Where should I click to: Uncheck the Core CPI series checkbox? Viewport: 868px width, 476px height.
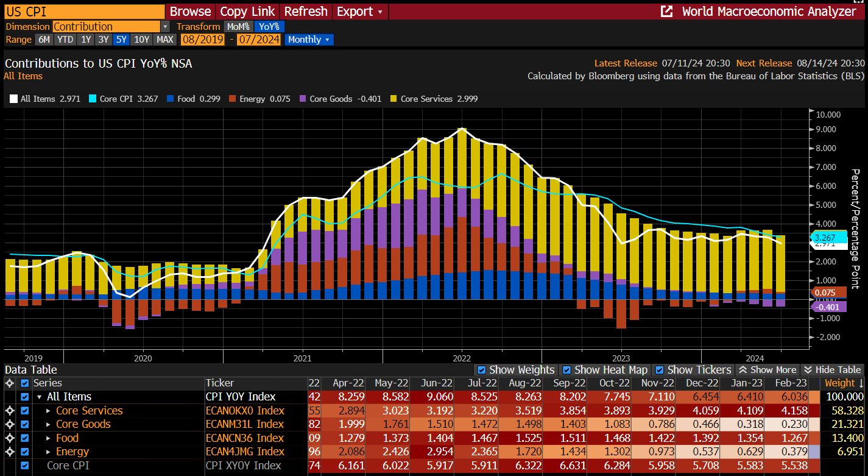coord(25,466)
